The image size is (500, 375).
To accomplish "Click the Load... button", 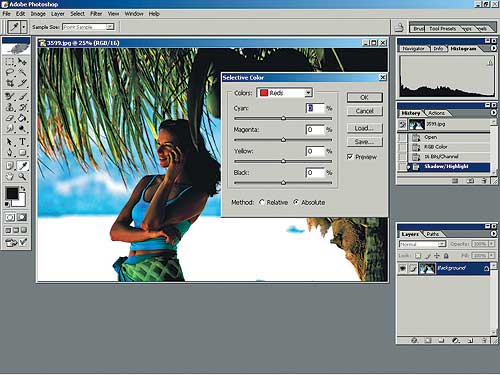I will (x=364, y=128).
